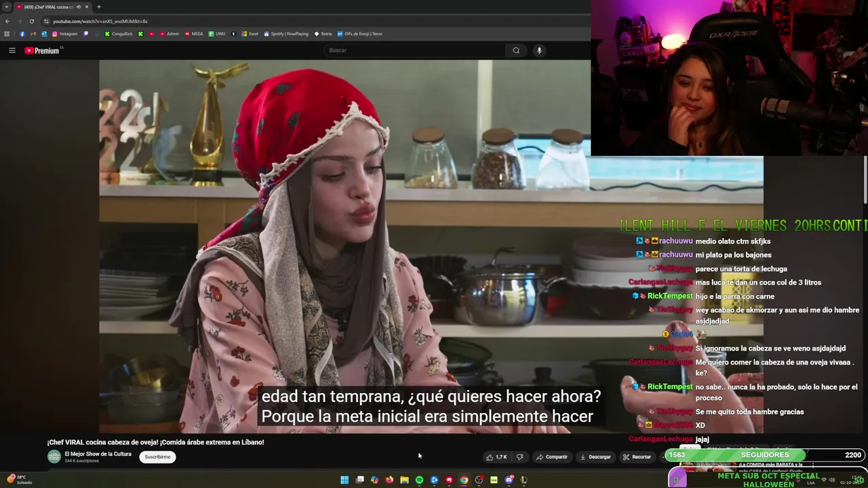Dislike the video with thumbs down
This screenshot has width=868, height=488.
click(520, 457)
